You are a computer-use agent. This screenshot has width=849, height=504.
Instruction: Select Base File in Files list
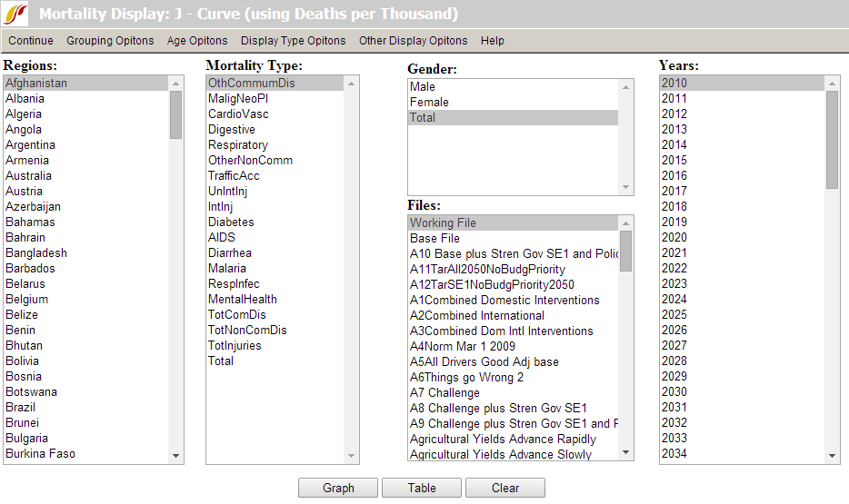pos(434,239)
